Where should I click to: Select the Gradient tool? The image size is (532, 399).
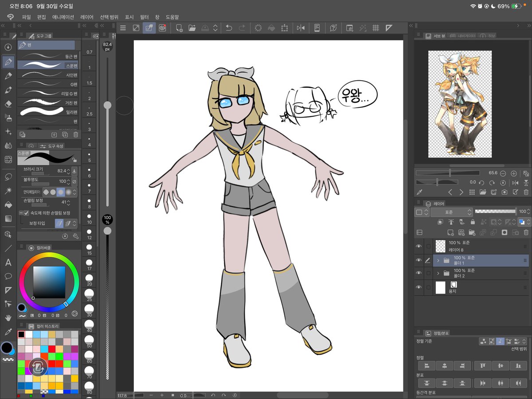point(8,219)
